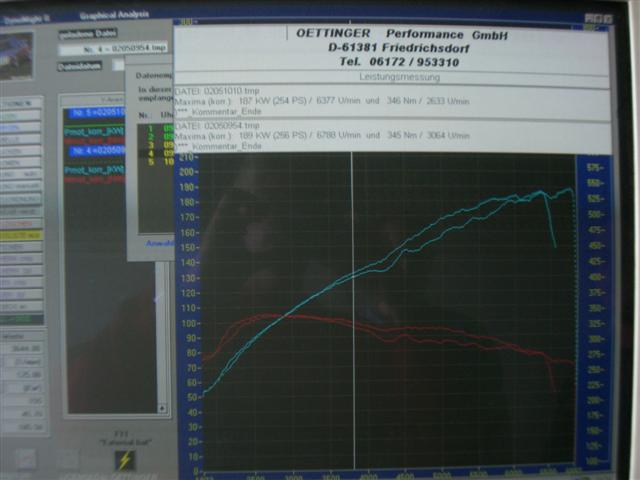Screen dimensions: 640x480
Task: Click the green button in the left panel
Action: click(x=21, y=319)
